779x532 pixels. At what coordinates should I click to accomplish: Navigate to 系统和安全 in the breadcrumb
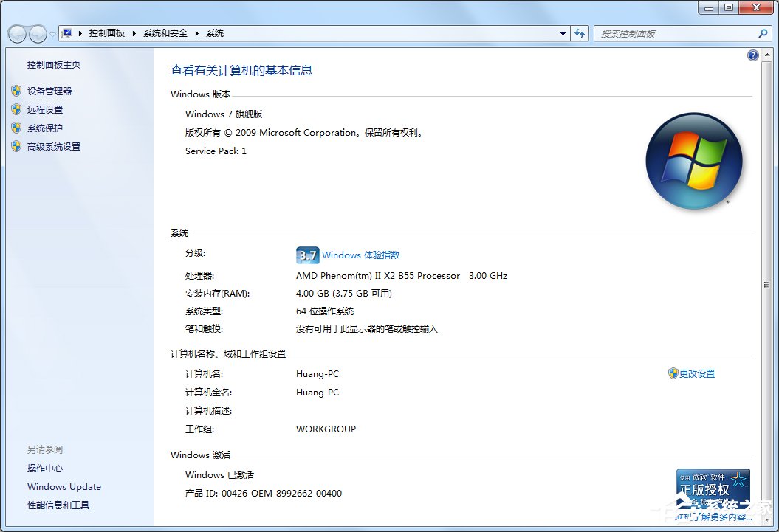coord(164,33)
